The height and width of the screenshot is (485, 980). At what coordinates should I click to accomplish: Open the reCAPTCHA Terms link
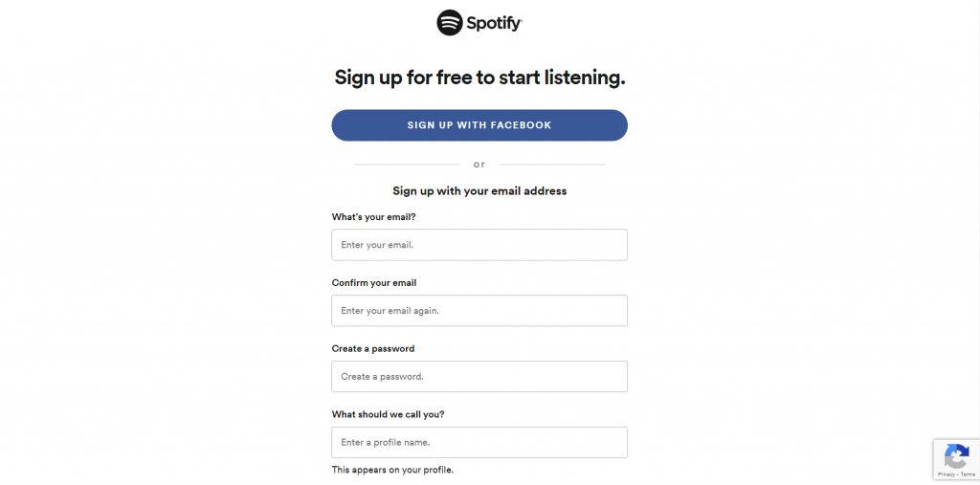click(x=968, y=475)
